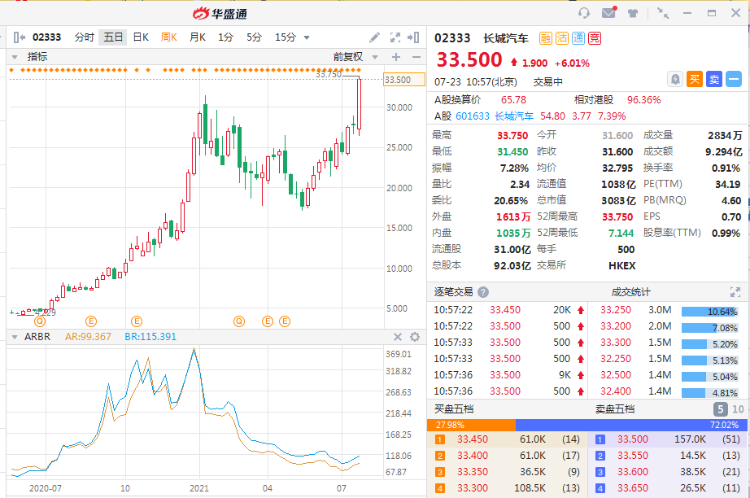Close the ARBR indicator panel

tap(397, 337)
